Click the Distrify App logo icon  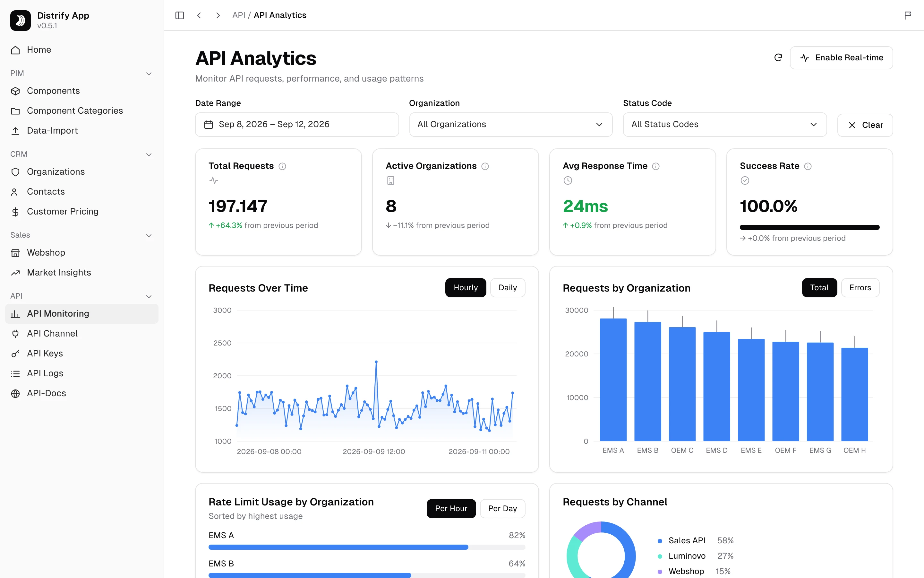pos(20,20)
